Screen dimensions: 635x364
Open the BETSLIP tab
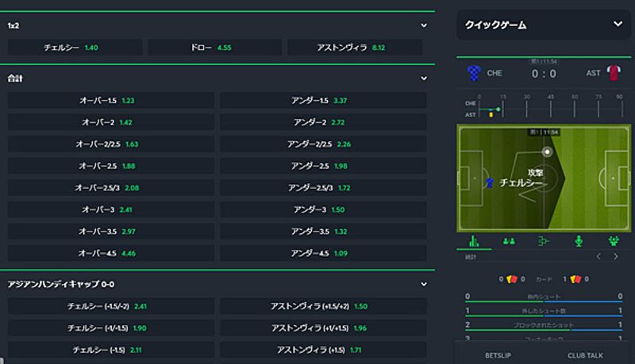point(500,355)
